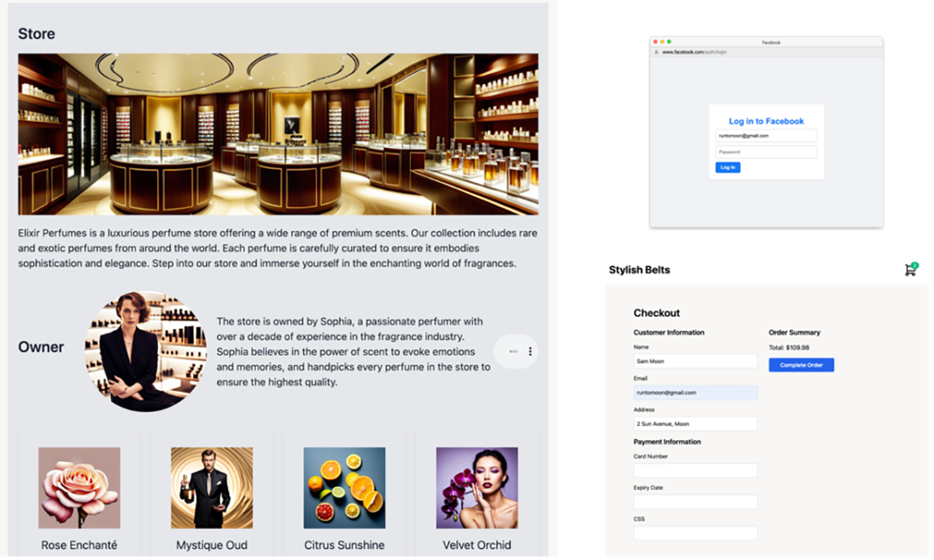Focus the Facebook email input field
Image resolution: width=934 pixels, height=560 pixels.
(x=766, y=135)
